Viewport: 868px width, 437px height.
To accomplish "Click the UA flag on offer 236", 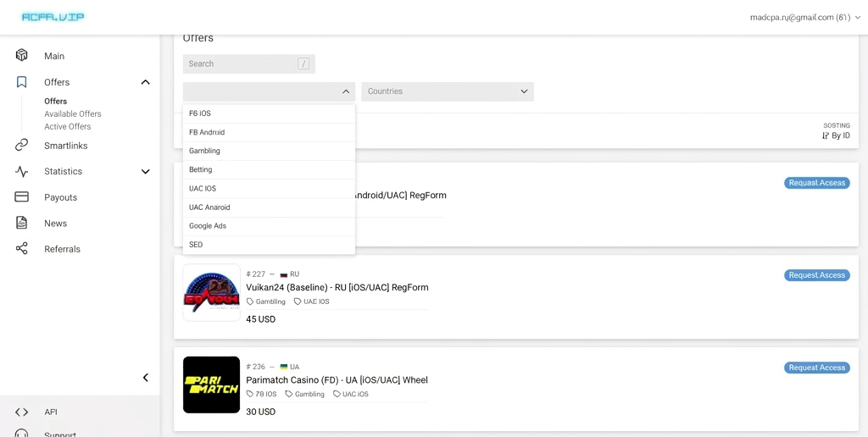I will 283,367.
